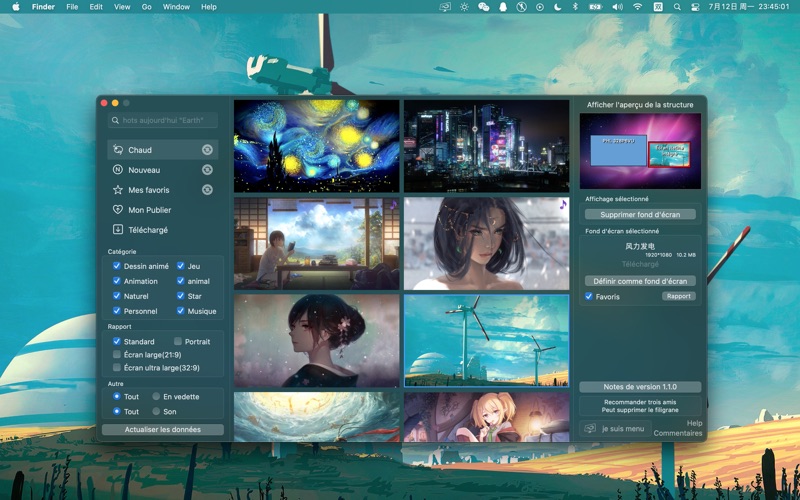Viewport: 800px width, 500px height.
Task: Open the Window menu
Action: (176, 7)
